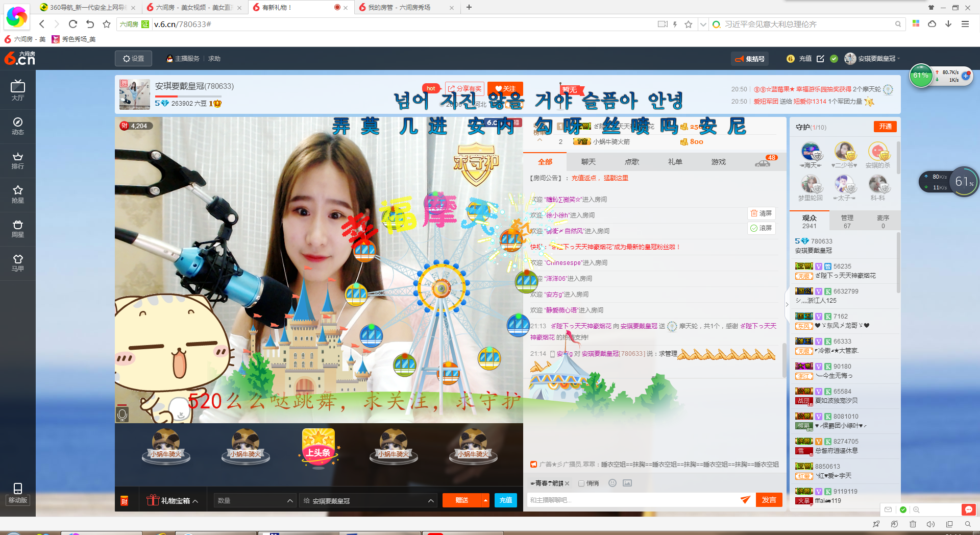This screenshot has height=535, width=980.
Task: Open the 周星 weekly star sidebar icon
Action: point(18,228)
